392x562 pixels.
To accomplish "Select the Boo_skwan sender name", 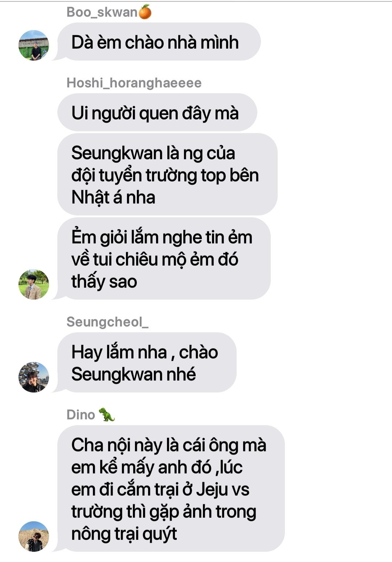I will point(102,12).
